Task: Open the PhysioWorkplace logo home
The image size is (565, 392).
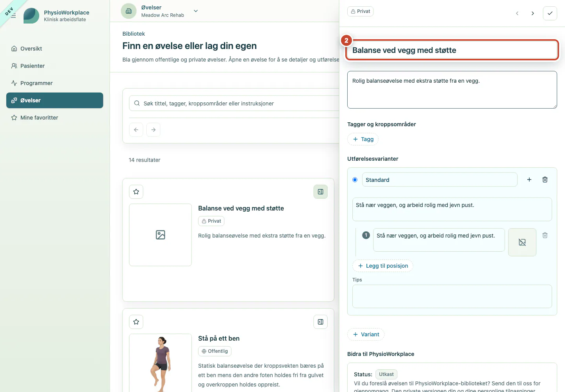Action: [31, 16]
